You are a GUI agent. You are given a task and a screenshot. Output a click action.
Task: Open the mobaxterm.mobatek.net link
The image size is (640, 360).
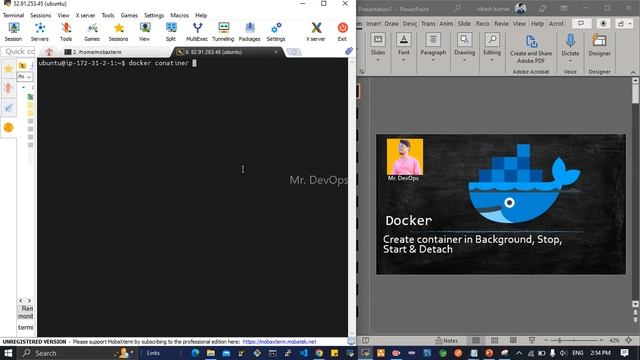[x=279, y=342]
